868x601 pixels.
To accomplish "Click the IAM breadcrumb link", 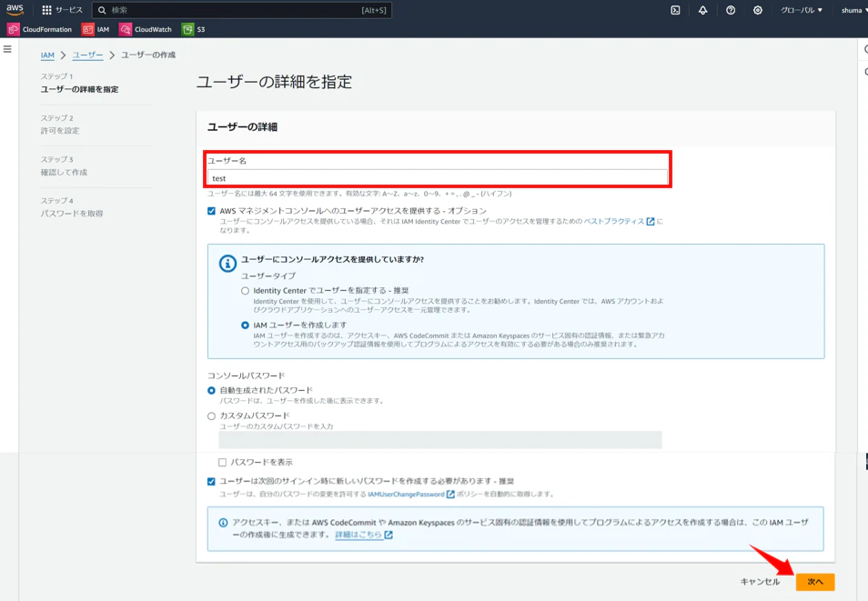I will pyautogui.click(x=47, y=55).
